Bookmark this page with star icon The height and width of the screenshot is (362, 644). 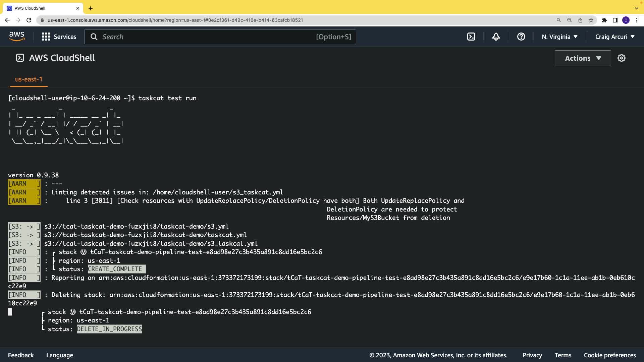click(591, 20)
